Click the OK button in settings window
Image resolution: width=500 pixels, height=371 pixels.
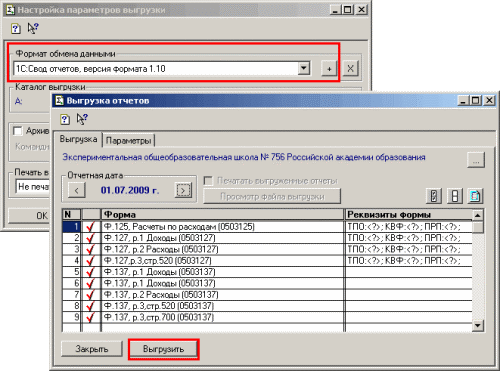click(x=29, y=216)
